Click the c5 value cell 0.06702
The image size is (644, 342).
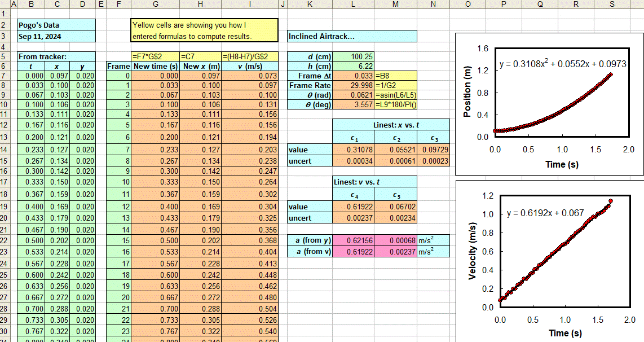[395, 207]
